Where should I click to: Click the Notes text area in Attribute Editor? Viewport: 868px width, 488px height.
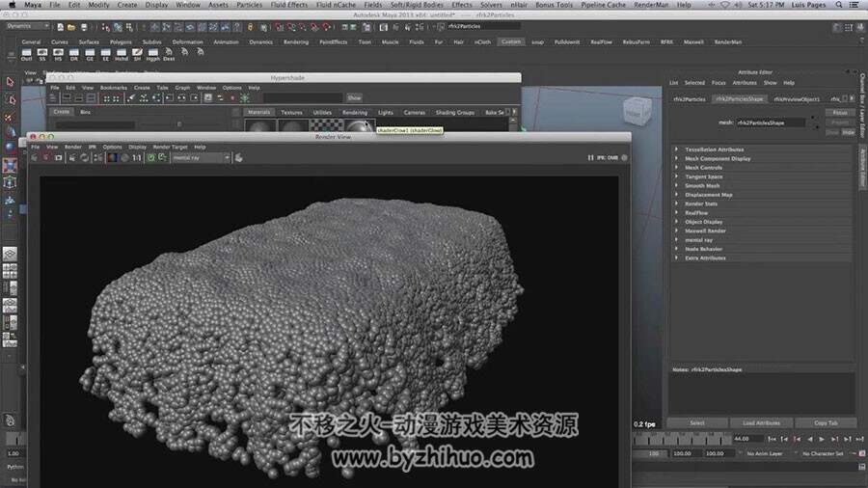point(762,393)
